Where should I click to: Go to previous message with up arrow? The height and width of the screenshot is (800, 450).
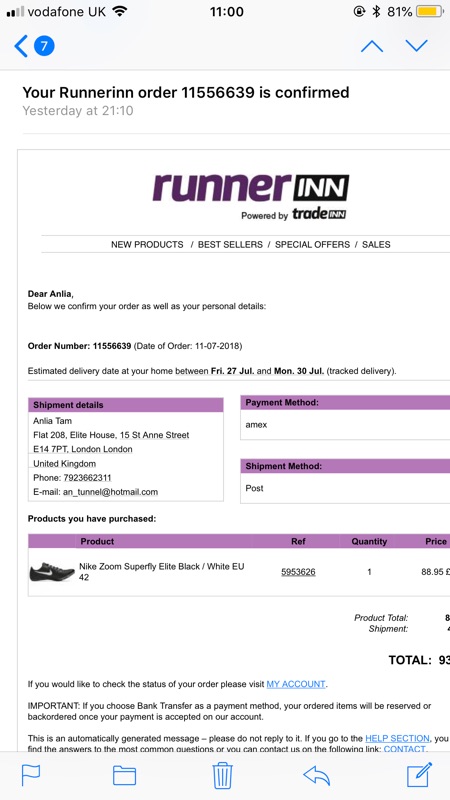pyautogui.click(x=371, y=46)
